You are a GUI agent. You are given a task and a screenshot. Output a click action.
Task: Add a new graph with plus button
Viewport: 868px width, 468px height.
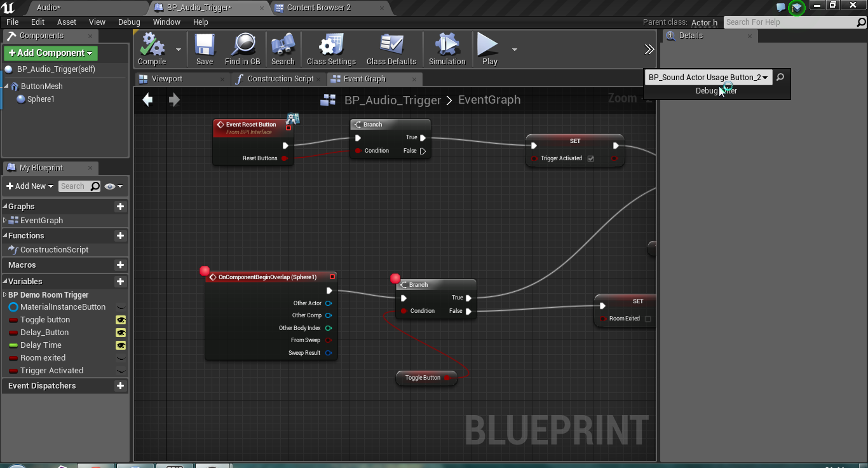(120, 207)
